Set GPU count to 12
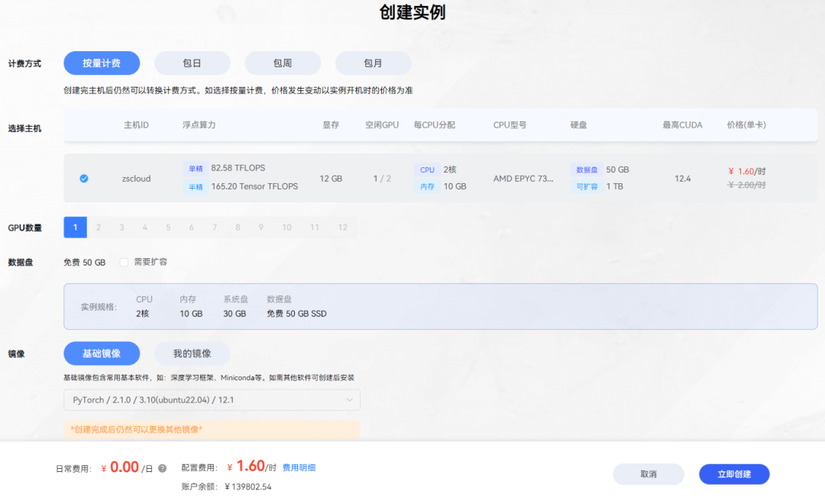The image size is (825, 504). point(342,228)
